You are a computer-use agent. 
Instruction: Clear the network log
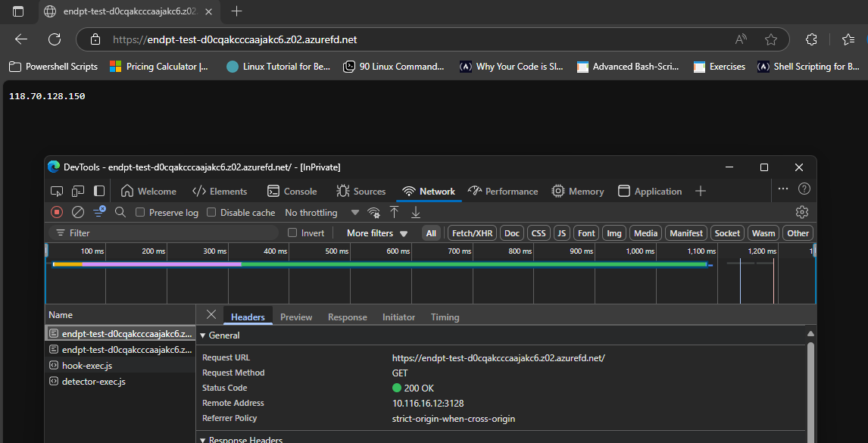click(78, 212)
